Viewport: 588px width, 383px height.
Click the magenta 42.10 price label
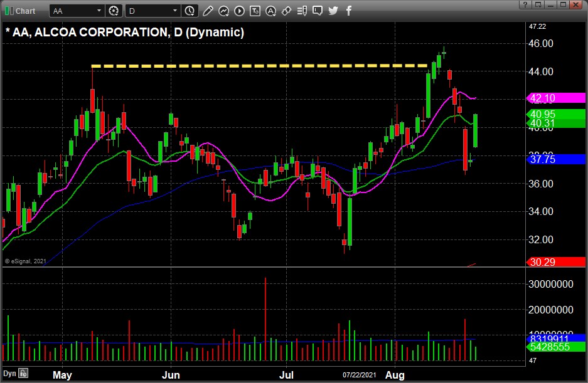(556, 98)
